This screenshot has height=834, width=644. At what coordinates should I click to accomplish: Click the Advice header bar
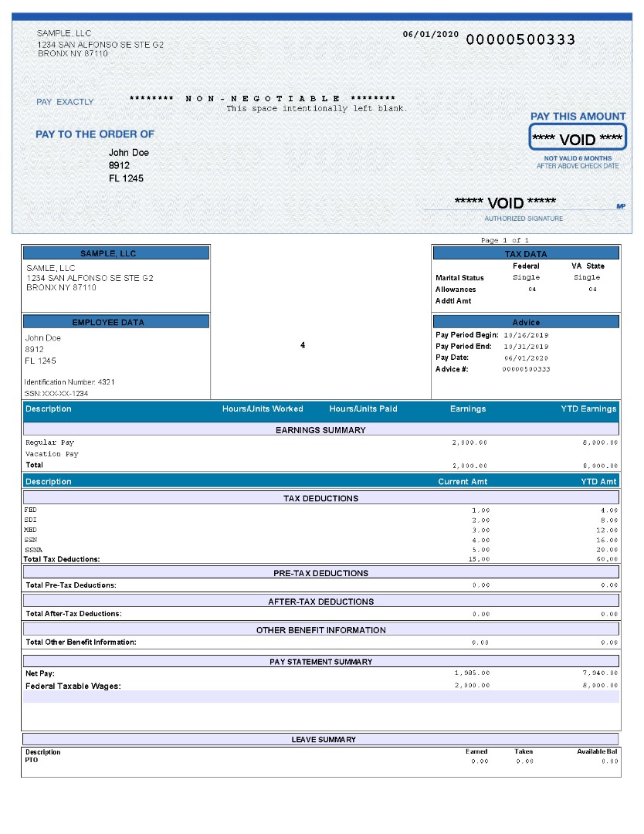tap(526, 322)
